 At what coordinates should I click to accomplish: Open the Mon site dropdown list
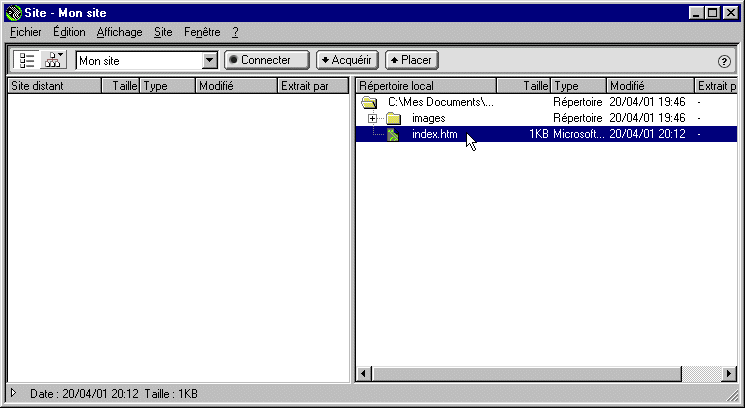coord(209,61)
